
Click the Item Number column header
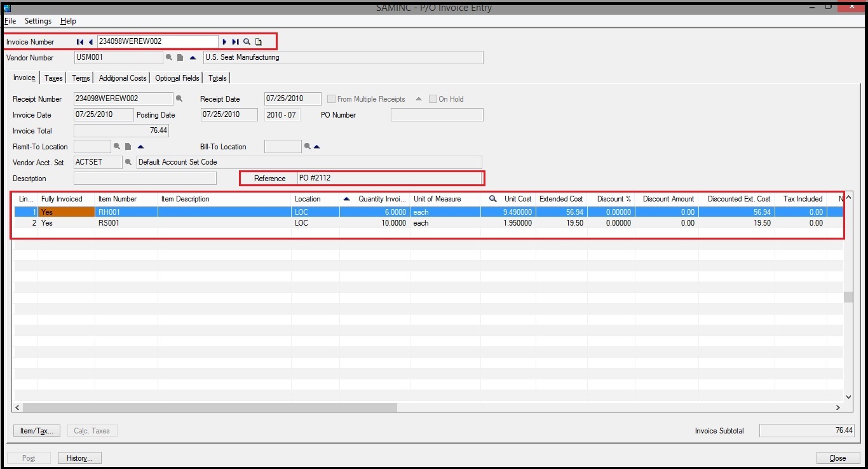(126, 199)
